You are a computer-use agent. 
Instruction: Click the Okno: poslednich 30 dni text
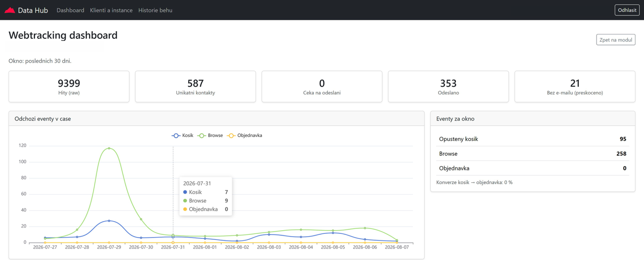[40, 61]
